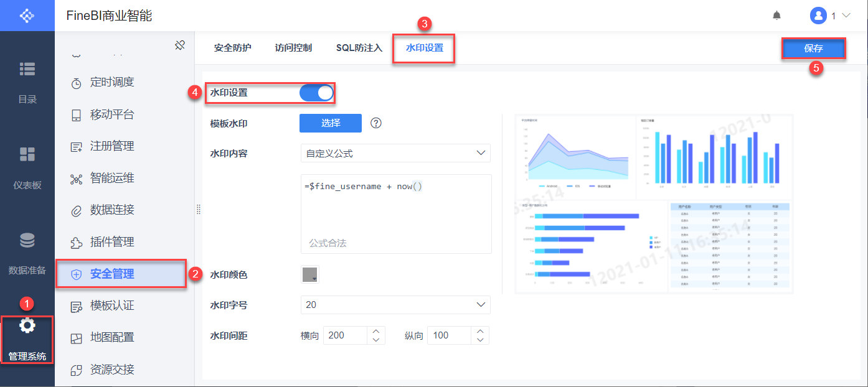
Task: Switch to the 水印设置 tab
Action: [x=424, y=48]
